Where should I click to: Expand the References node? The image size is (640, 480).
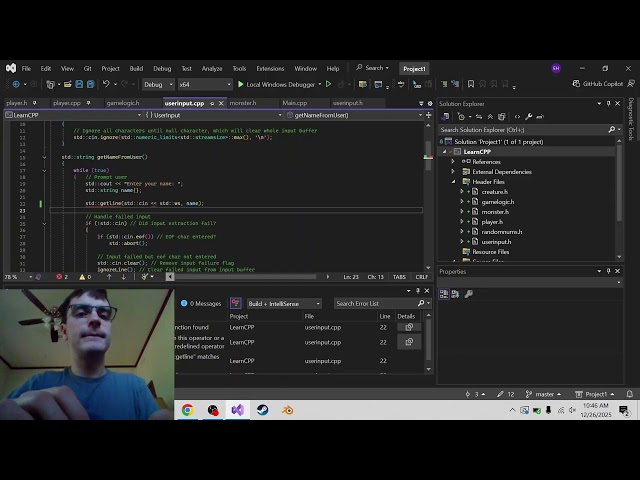(x=453, y=162)
